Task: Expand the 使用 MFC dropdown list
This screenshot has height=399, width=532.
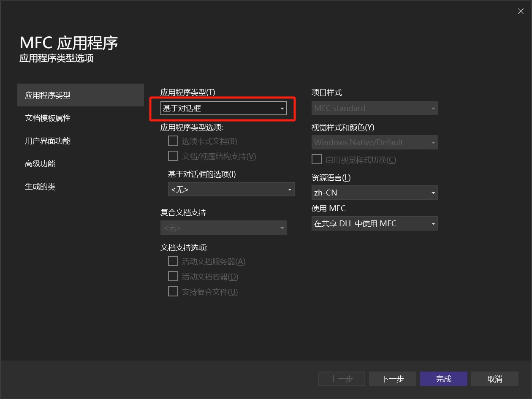Action: coord(375,224)
